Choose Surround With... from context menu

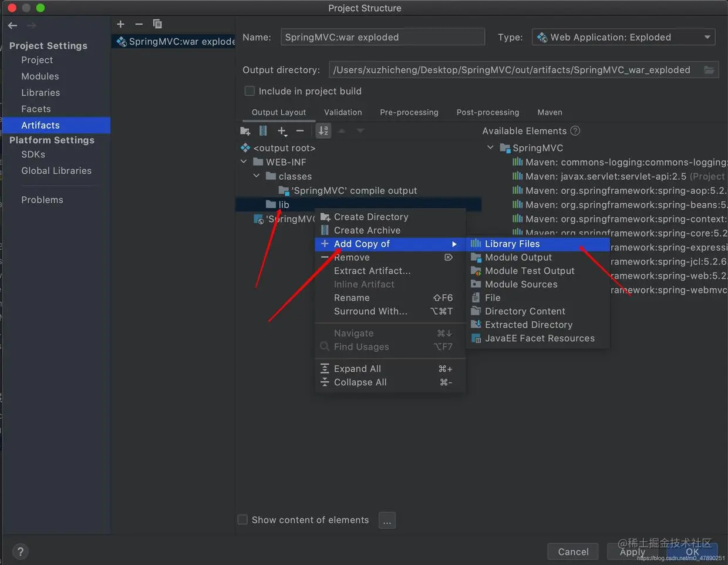[390, 311]
